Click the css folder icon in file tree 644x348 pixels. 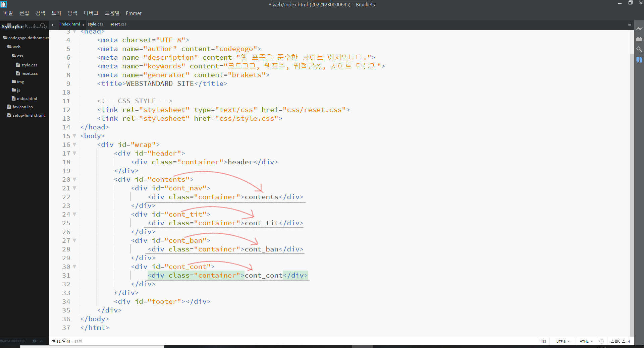pos(14,56)
